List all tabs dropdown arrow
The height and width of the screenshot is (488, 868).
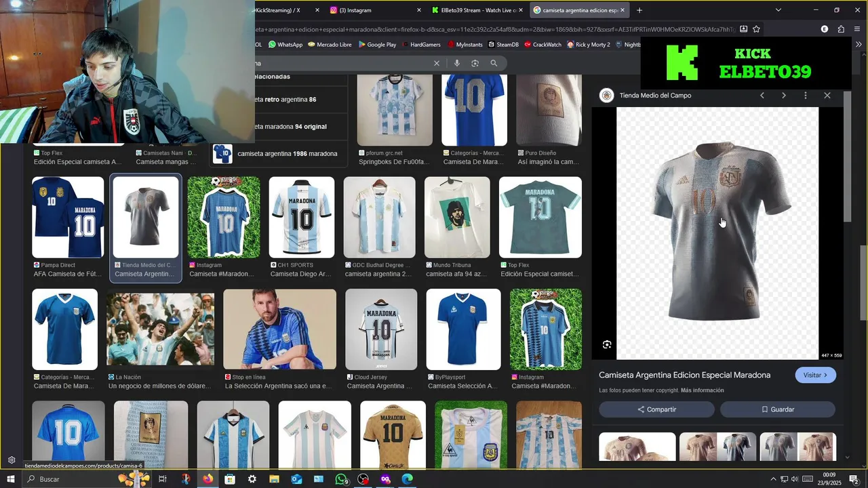(778, 10)
